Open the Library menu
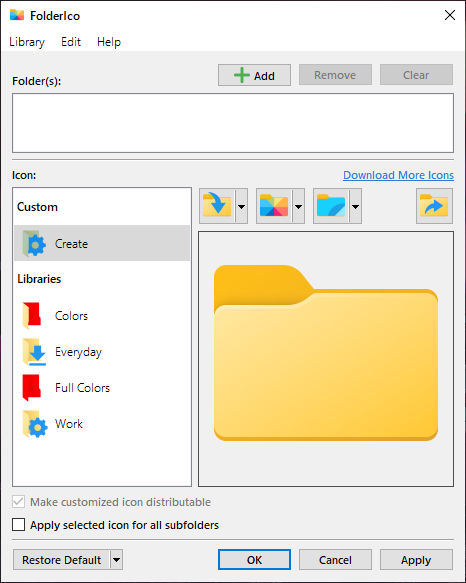This screenshot has height=583, width=466. click(27, 42)
